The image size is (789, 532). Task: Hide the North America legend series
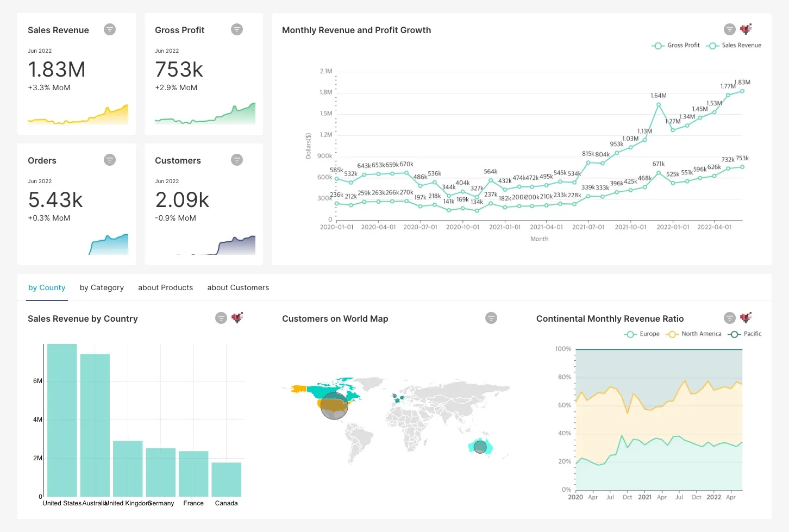pyautogui.click(x=694, y=334)
